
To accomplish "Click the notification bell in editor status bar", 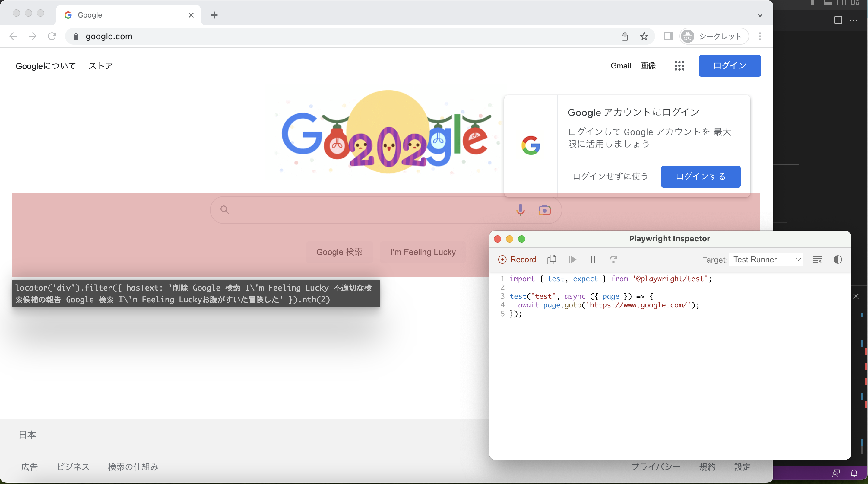I will click(854, 473).
